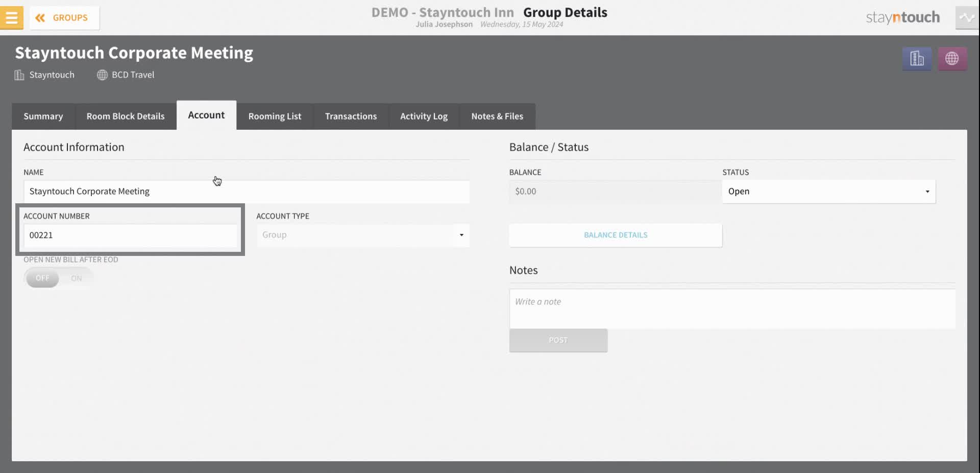
Task: Open the Rooming List tab
Action: (275, 116)
